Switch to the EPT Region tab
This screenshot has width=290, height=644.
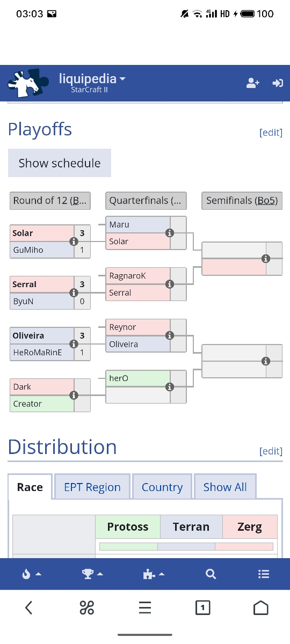coord(92,487)
